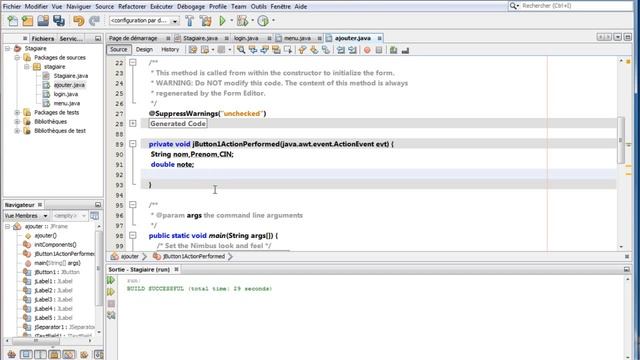This screenshot has height=360, width=640.
Task: Close the Sortie output tab
Action: click(176, 269)
